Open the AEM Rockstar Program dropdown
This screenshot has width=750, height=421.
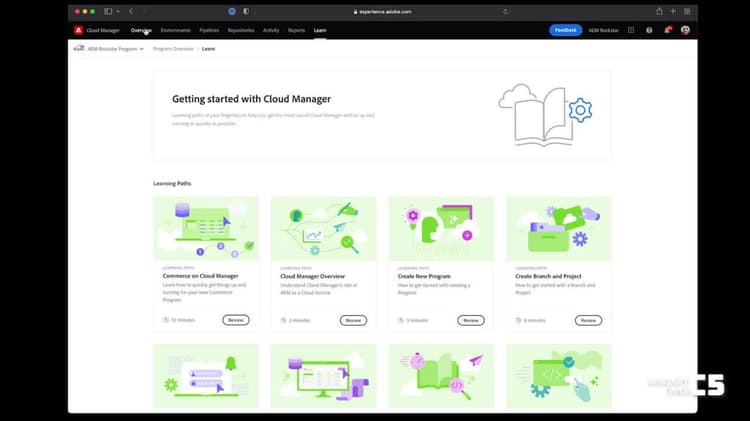click(109, 49)
